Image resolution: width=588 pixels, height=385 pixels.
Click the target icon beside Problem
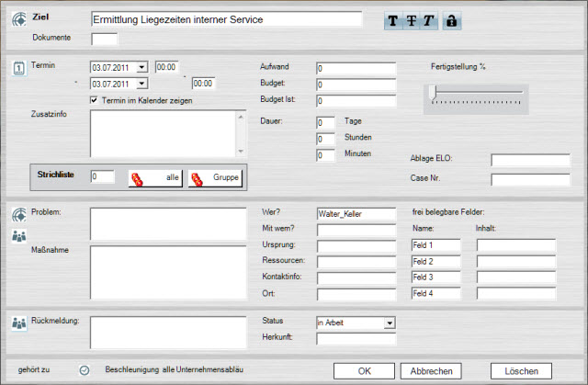[x=18, y=215]
